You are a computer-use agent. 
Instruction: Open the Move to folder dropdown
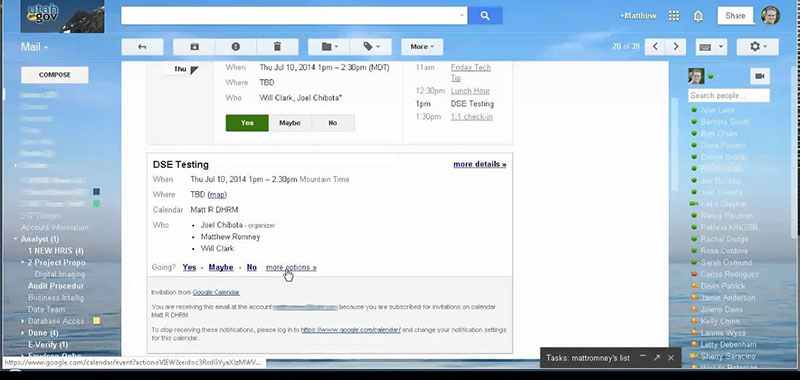coord(329,47)
